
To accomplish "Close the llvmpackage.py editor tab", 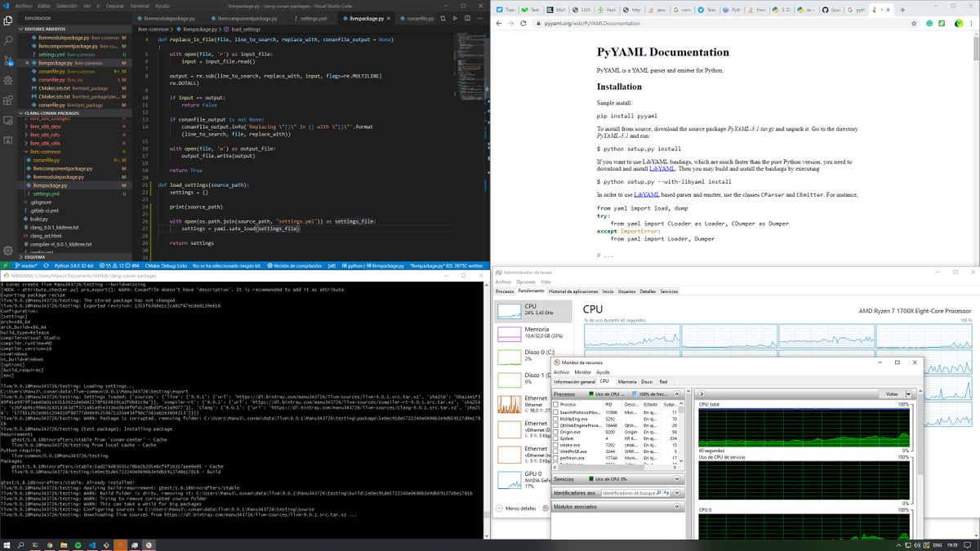I will (x=387, y=18).
